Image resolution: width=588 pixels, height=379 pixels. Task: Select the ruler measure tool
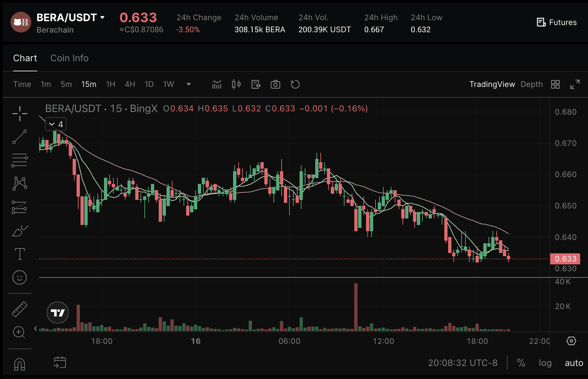point(19,309)
